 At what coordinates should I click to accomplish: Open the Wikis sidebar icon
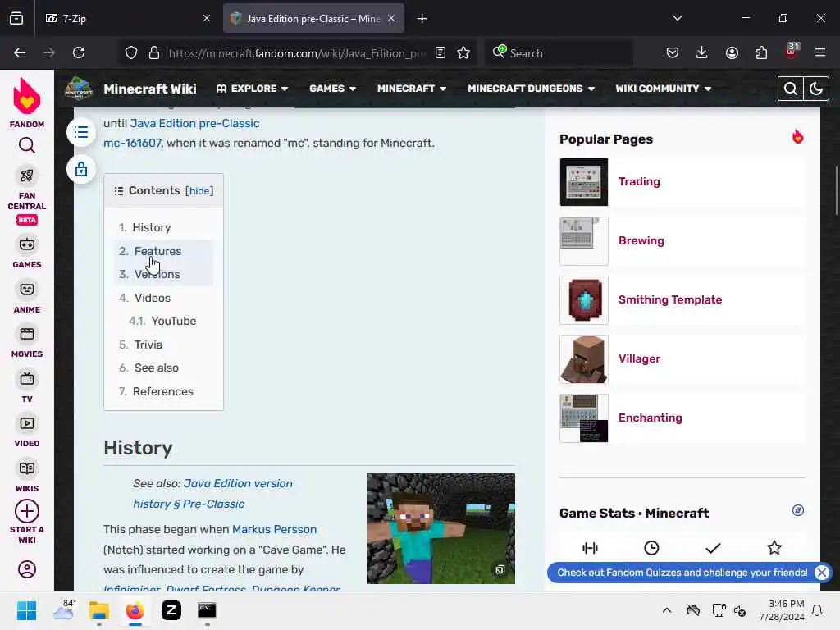pyautogui.click(x=27, y=468)
